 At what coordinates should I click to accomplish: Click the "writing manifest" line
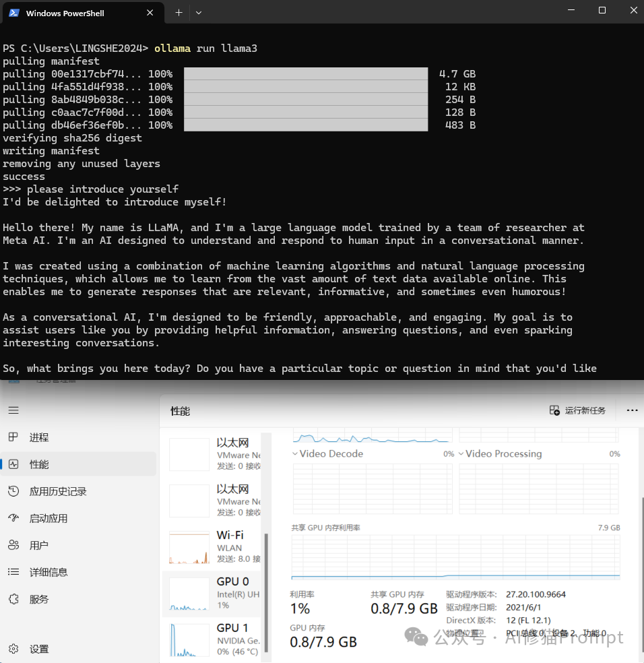[x=51, y=151]
